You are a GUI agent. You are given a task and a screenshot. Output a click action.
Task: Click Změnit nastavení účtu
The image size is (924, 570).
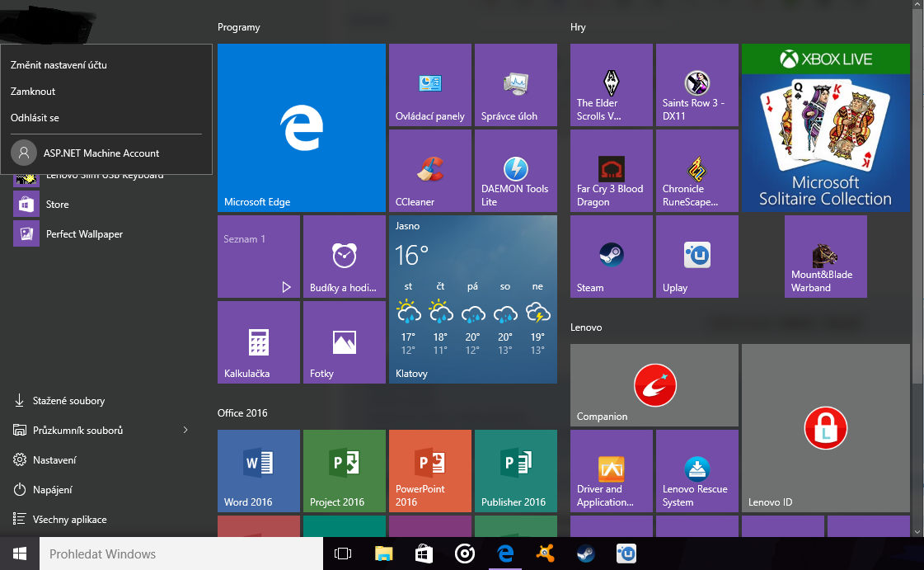59,65
